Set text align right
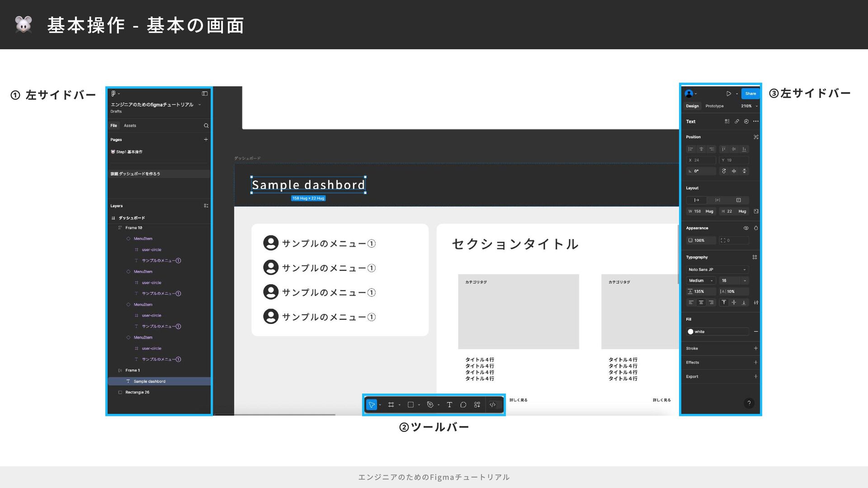This screenshot has width=868, height=488. point(712,303)
